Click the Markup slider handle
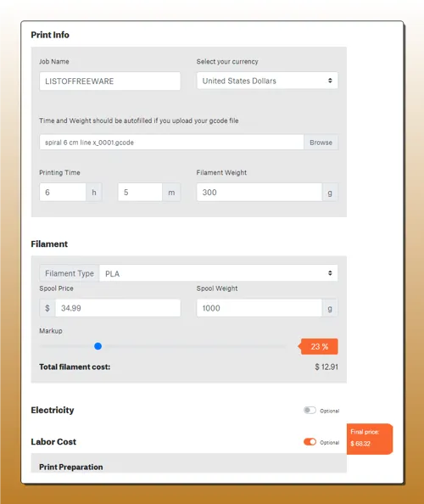This screenshot has height=504, width=424. click(x=98, y=346)
